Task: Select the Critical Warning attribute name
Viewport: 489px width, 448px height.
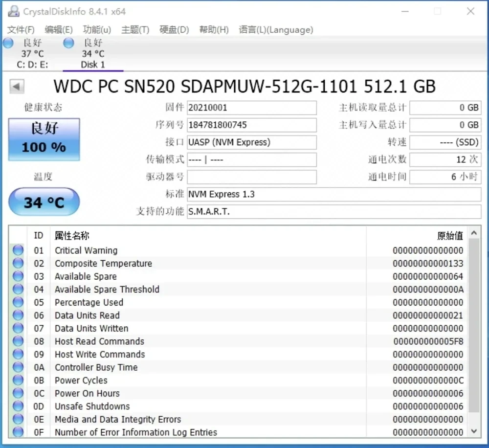Action: [86, 250]
